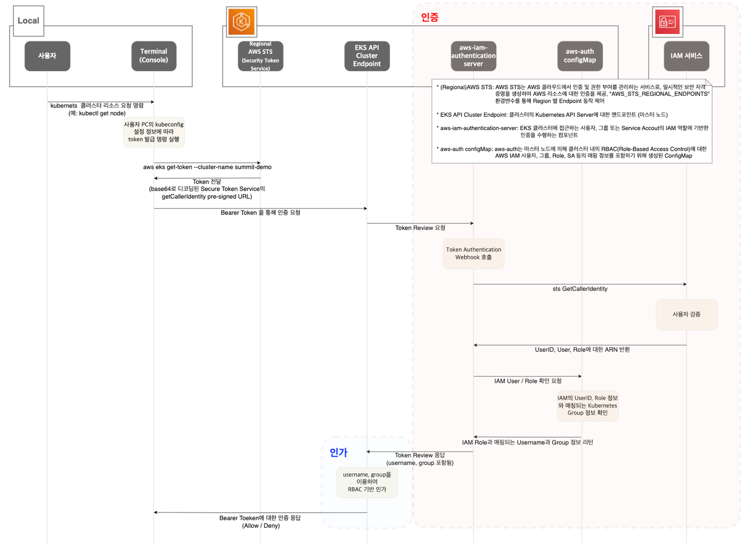
Task: Click the 사용자 검증 note box
Action: pyautogui.click(x=686, y=314)
